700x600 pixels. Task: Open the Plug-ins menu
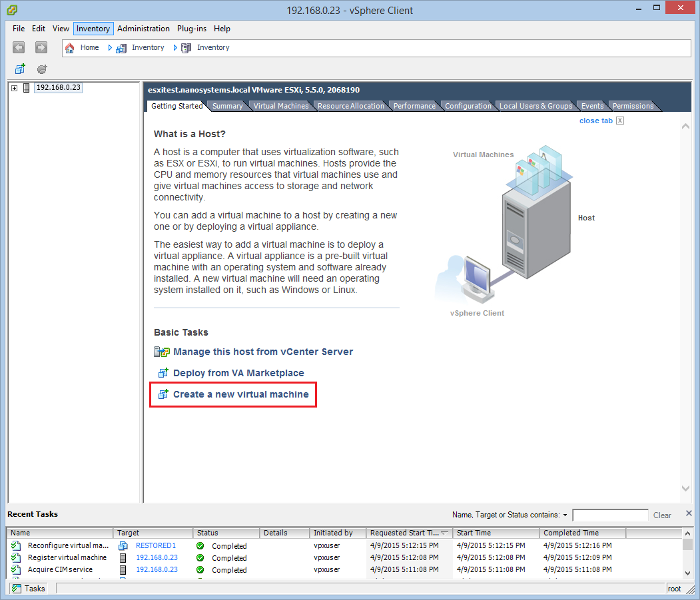coord(192,29)
